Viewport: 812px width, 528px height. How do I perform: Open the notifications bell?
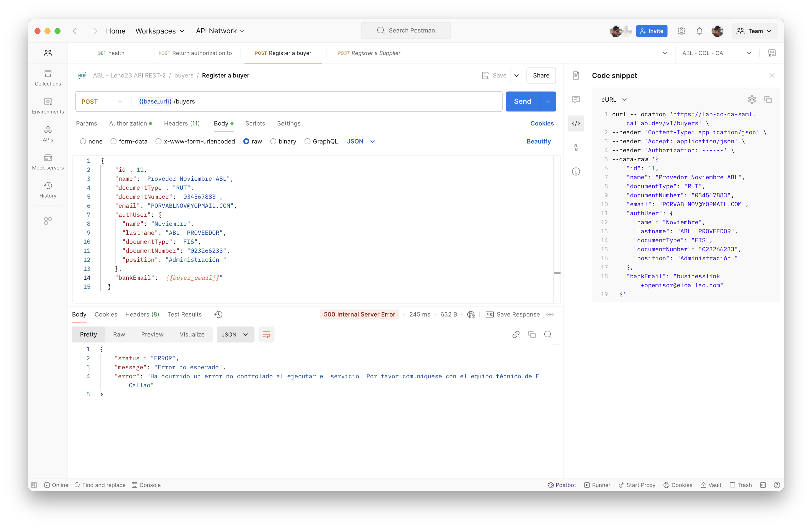tap(699, 31)
